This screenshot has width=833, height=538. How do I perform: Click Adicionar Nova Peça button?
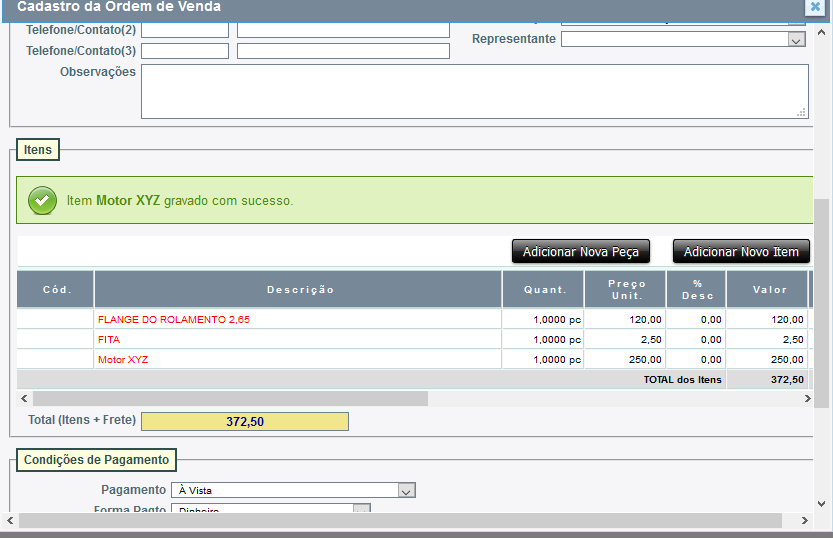coord(580,252)
